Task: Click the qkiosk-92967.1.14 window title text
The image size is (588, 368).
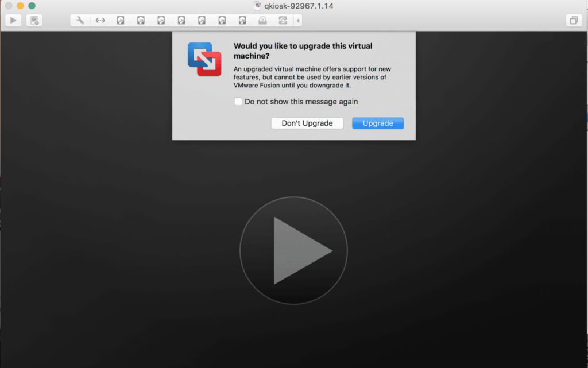Action: [299, 6]
